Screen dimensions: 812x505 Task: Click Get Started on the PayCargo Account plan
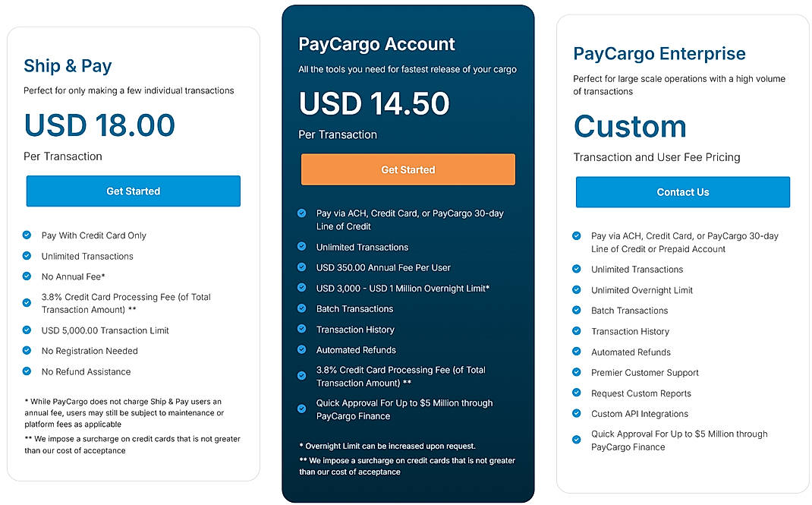pyautogui.click(x=408, y=169)
